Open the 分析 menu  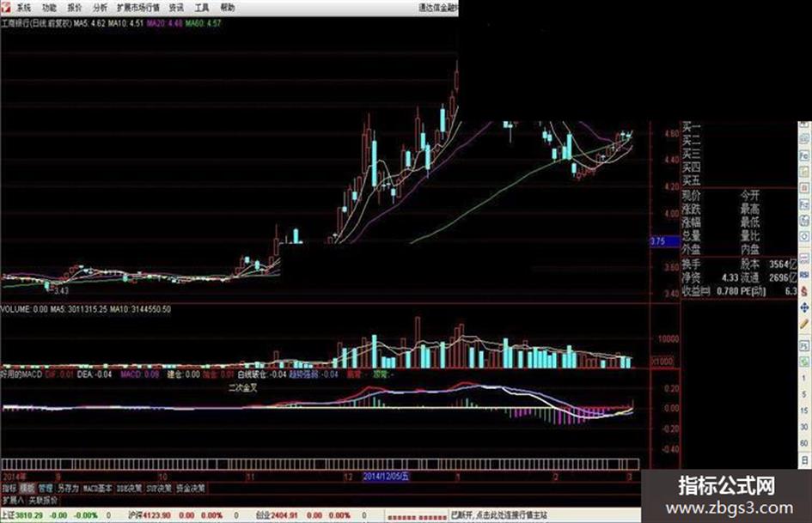[x=100, y=8]
